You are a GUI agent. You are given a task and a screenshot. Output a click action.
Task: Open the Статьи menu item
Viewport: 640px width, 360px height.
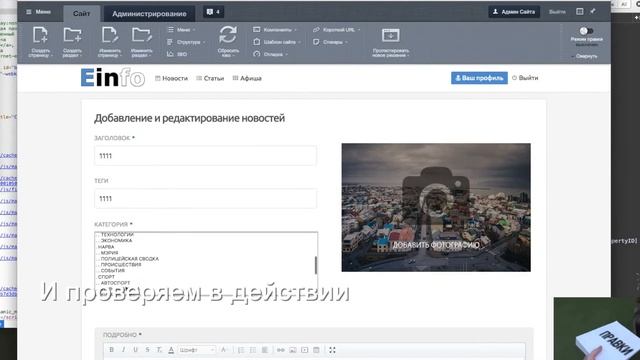pos(210,78)
